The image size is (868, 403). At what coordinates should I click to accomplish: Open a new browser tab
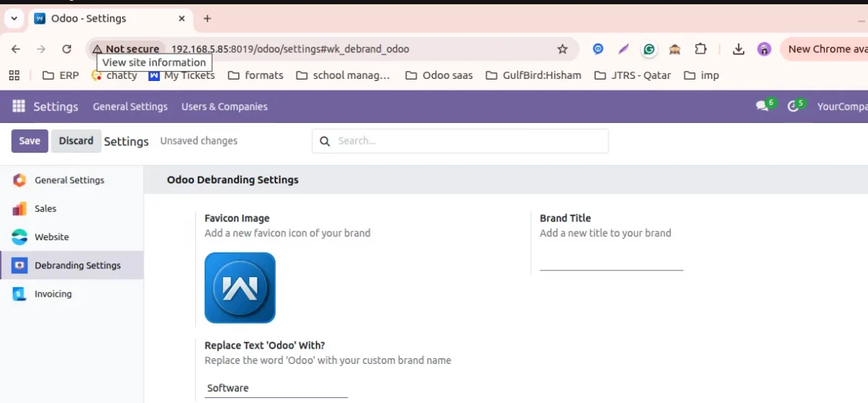coord(207,18)
